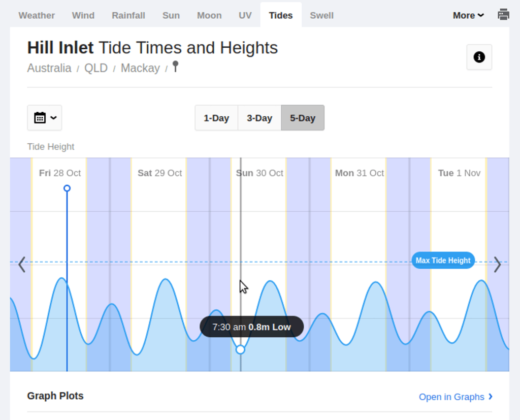The height and width of the screenshot is (420, 520).
Task: Select the 1-Day view
Action: pyautogui.click(x=216, y=118)
